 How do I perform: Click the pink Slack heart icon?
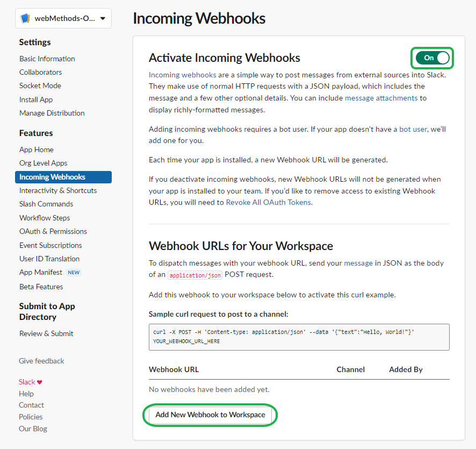tap(40, 382)
